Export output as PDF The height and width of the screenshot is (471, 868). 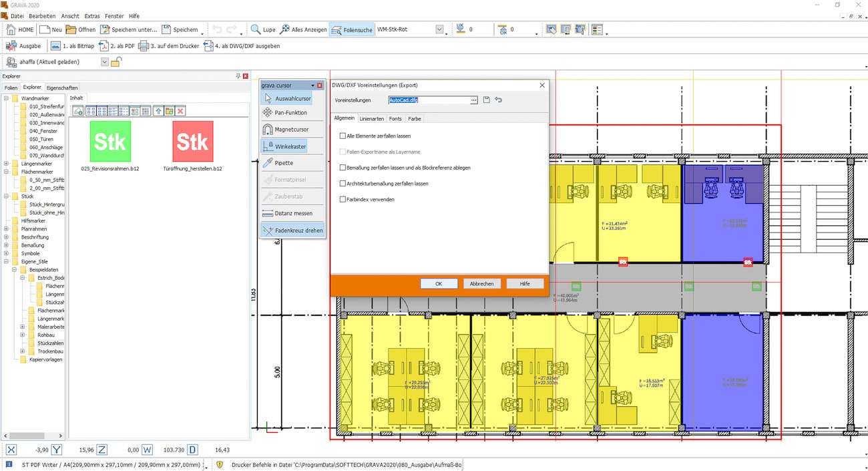[116, 46]
